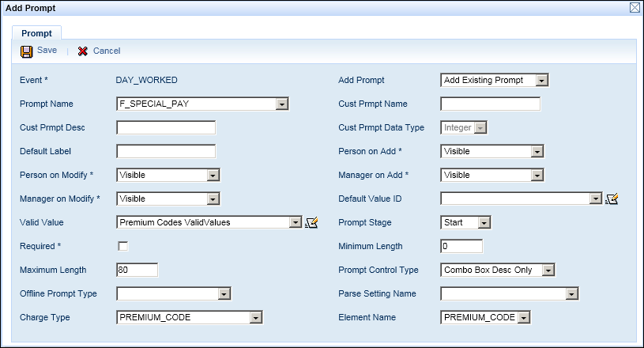Screen dimensions: 644x348
Task: Expand the Charge Type dropdown
Action: 255,318
